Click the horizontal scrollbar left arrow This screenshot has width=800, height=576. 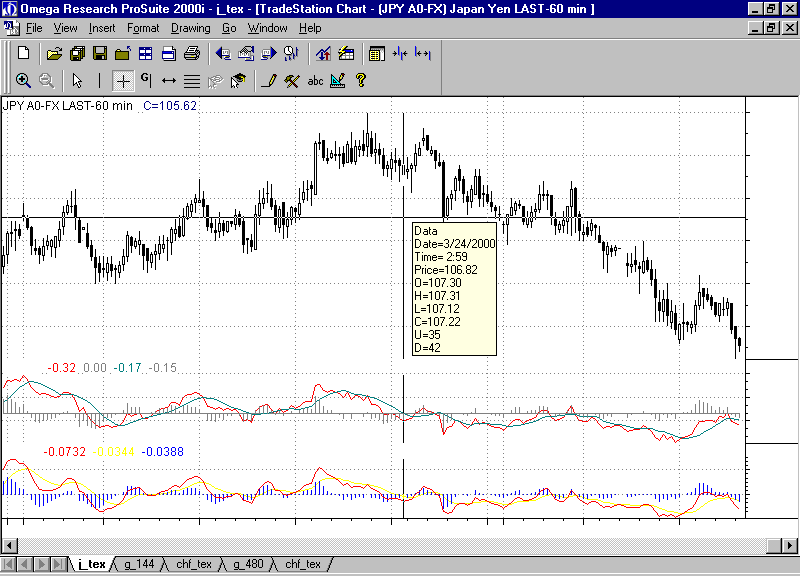tap(9, 545)
